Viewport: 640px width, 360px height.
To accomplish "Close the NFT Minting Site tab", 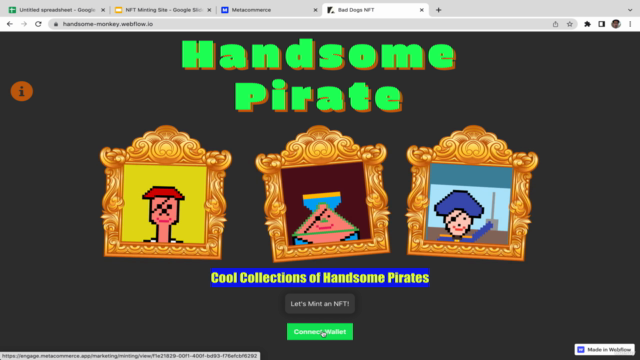I will pyautogui.click(x=209, y=10).
